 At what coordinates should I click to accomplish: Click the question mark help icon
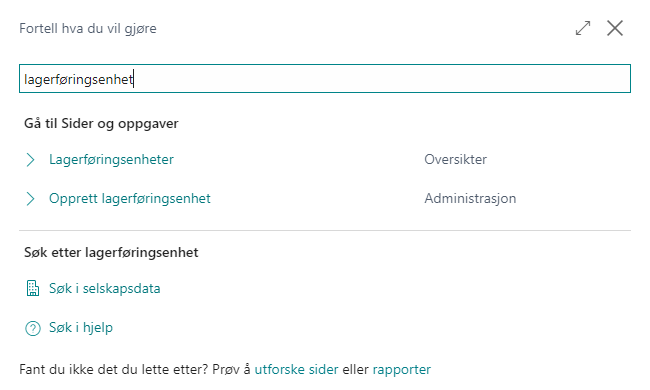pyautogui.click(x=32, y=328)
